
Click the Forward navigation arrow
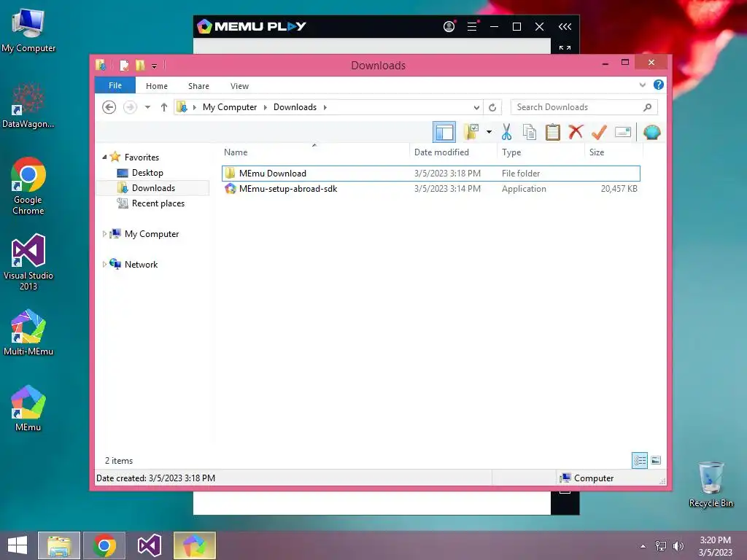(130, 107)
